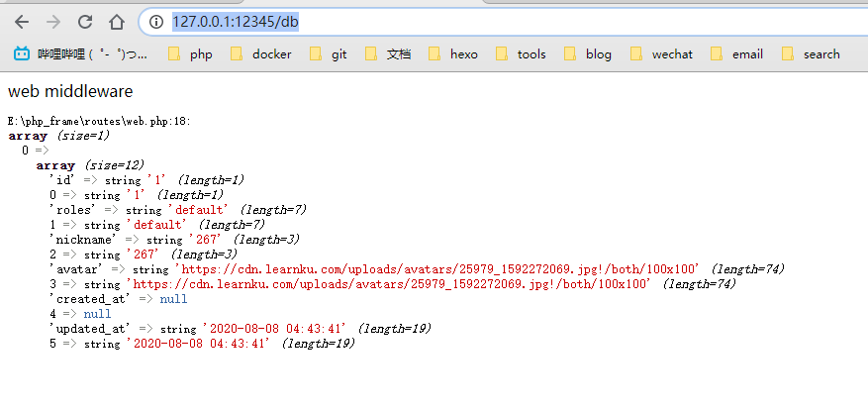Click the index 1 'default' string value

[156, 225]
